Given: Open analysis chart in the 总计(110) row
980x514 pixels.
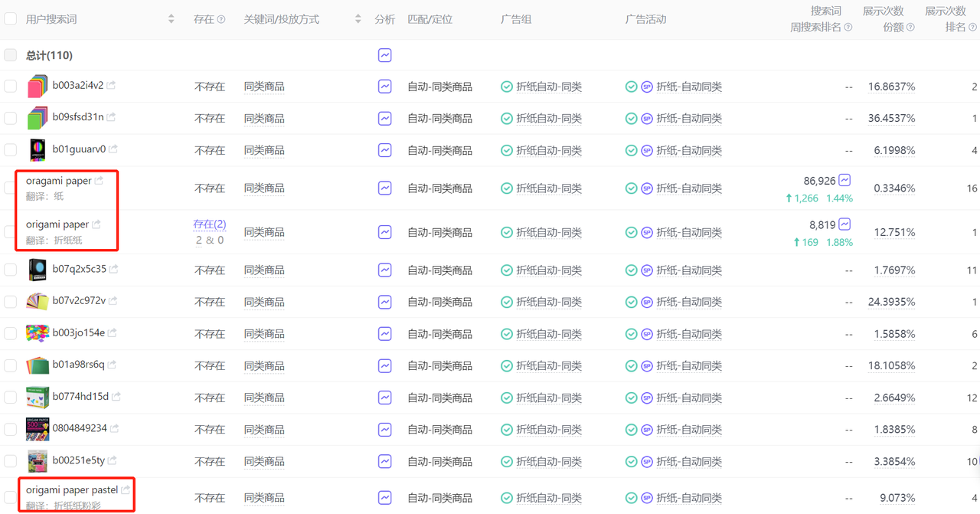Looking at the screenshot, I should pyautogui.click(x=385, y=55).
